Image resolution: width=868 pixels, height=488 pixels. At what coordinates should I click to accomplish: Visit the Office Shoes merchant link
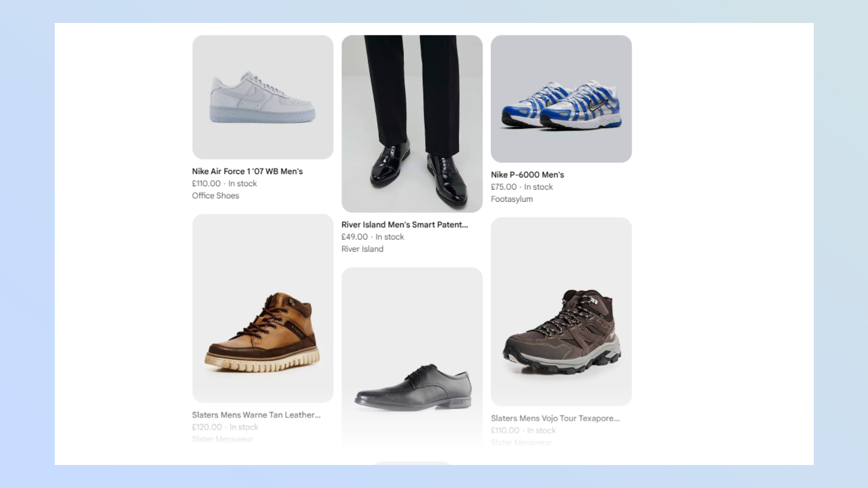pyautogui.click(x=215, y=196)
